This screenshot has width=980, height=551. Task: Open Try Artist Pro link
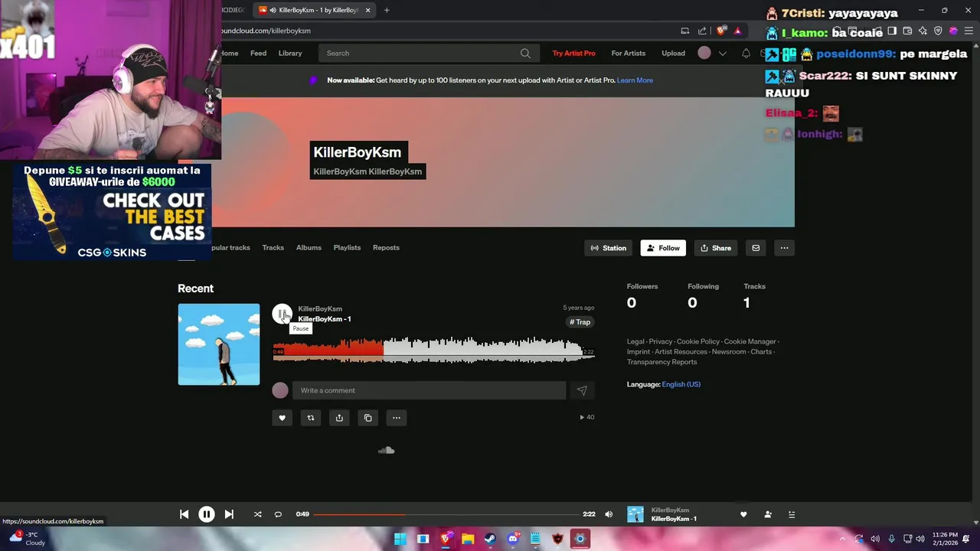click(x=573, y=53)
